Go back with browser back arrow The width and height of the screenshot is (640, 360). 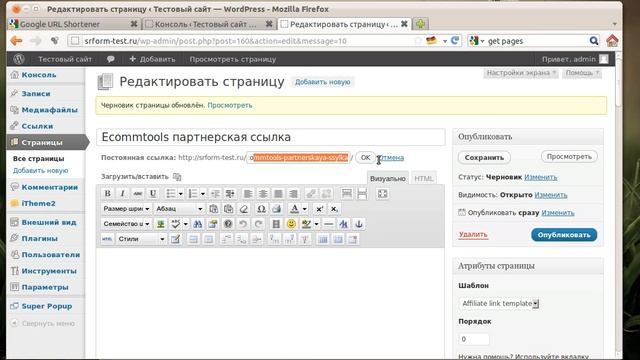[16, 40]
